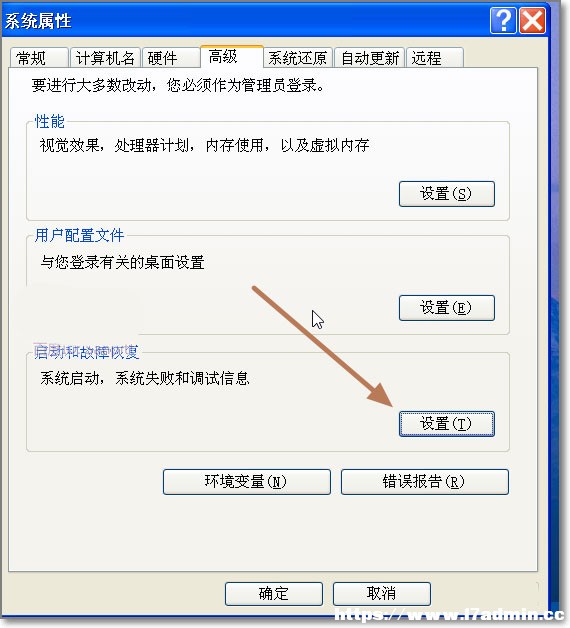Select the 硬件 tab
570x628 pixels.
(x=171, y=58)
